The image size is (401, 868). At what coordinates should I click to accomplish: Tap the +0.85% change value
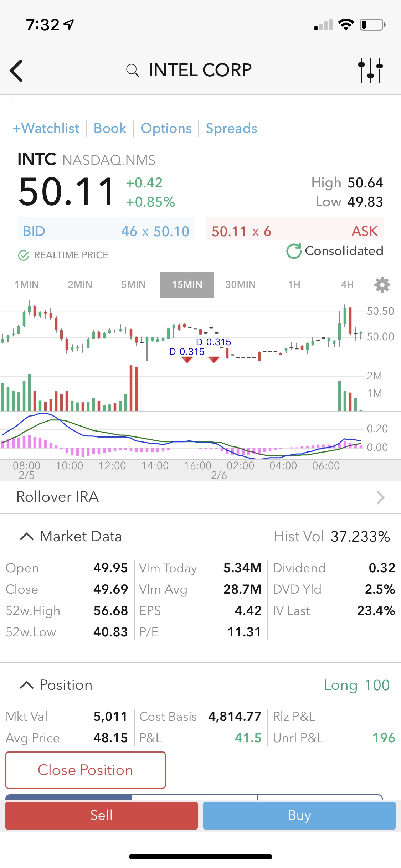[150, 202]
